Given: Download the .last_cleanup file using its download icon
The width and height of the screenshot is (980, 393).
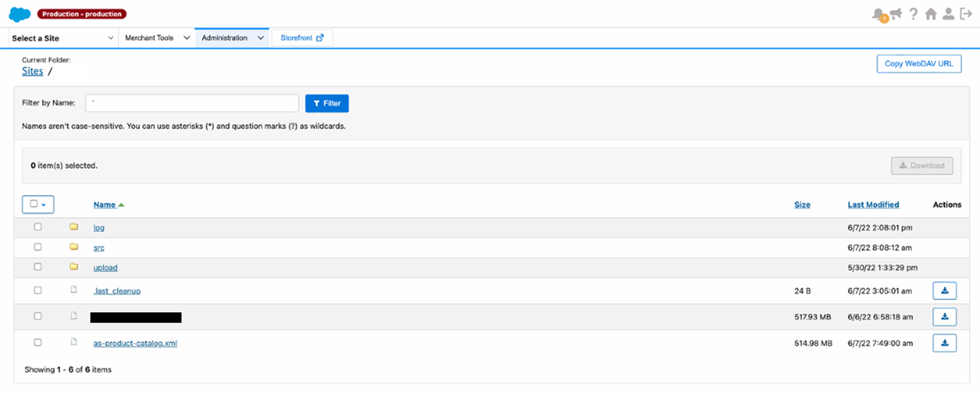Looking at the screenshot, I should click(945, 291).
